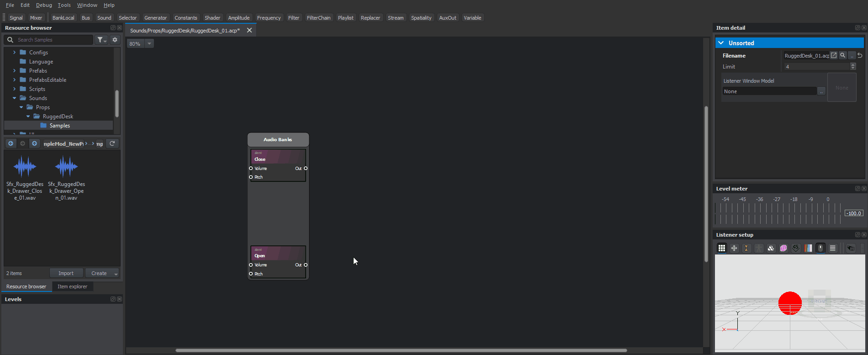Click the pink wireframe cube icon
The height and width of the screenshot is (355, 868).
point(783,248)
